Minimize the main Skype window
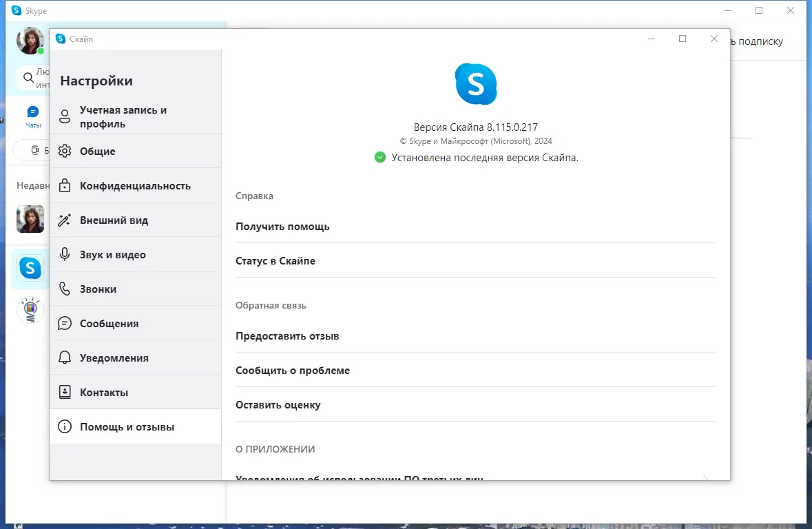This screenshot has width=812, height=529. 727,10
